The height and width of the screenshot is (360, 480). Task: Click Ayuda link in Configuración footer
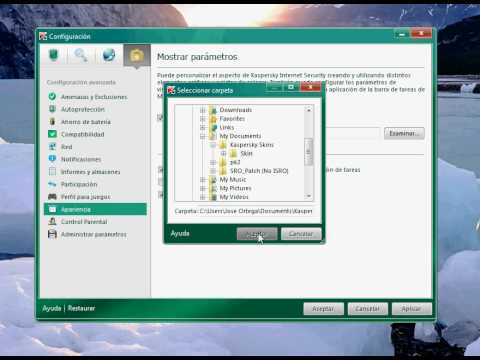pos(52,308)
